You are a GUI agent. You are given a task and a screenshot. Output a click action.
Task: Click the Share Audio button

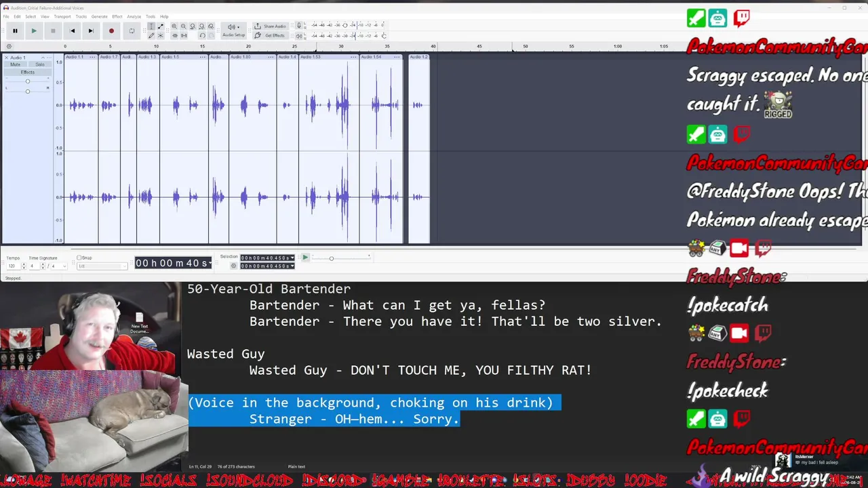point(271,26)
